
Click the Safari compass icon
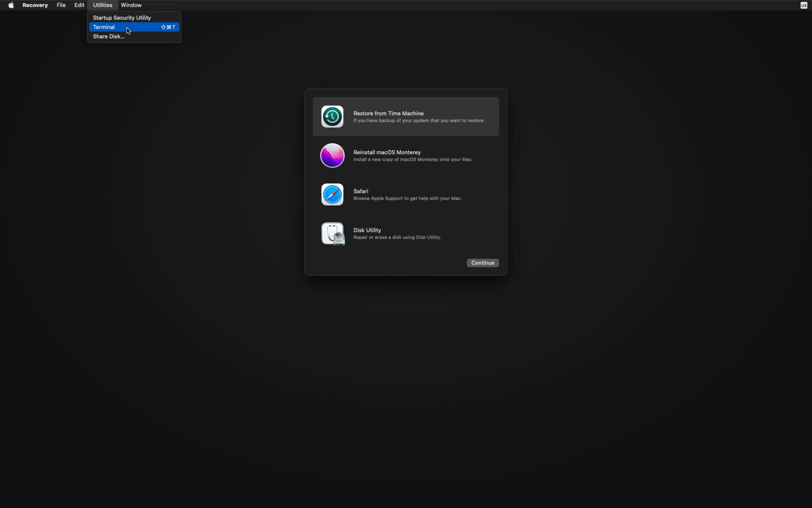click(332, 195)
